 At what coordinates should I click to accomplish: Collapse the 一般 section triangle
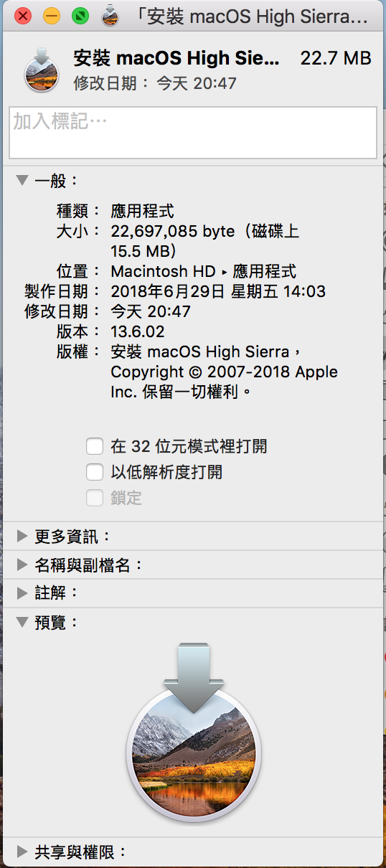tap(22, 180)
